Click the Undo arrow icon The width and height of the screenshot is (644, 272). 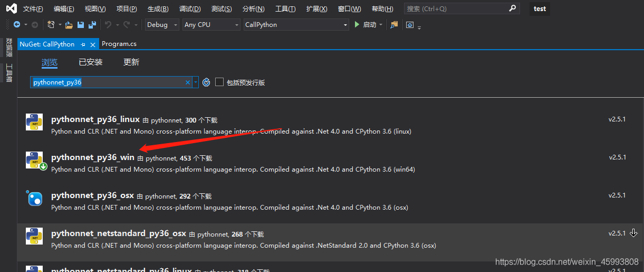(x=108, y=24)
